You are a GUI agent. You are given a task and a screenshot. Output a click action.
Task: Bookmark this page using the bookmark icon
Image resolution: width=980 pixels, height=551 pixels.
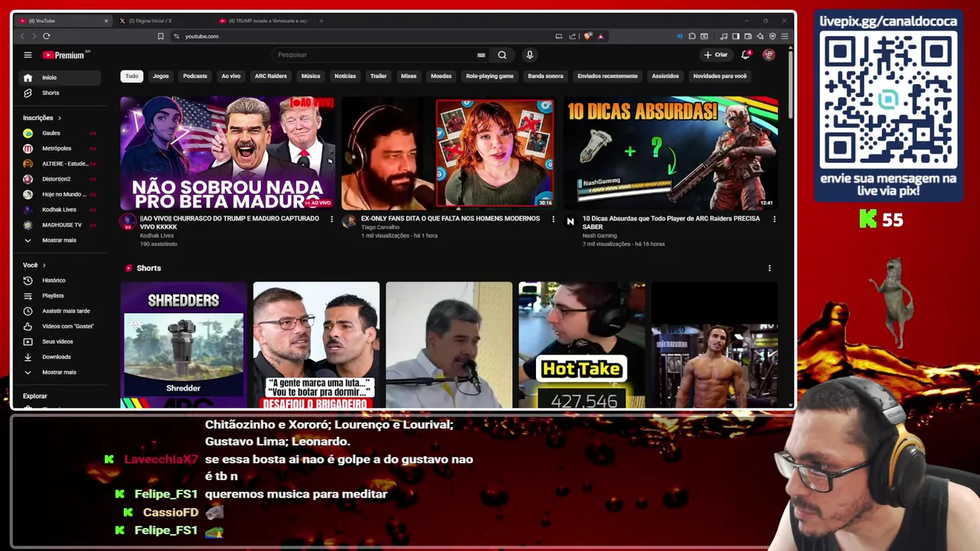click(160, 36)
